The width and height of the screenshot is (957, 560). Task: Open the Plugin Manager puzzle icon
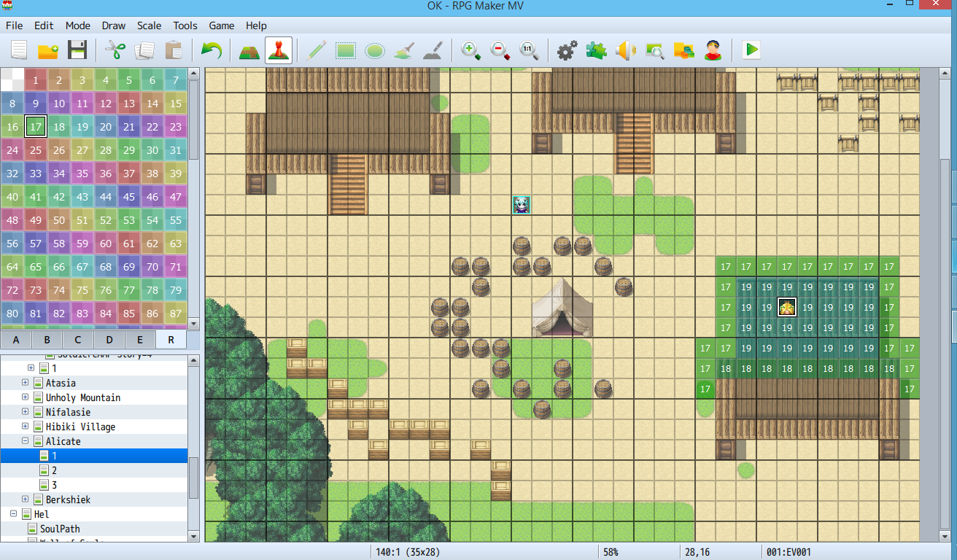[x=597, y=50]
